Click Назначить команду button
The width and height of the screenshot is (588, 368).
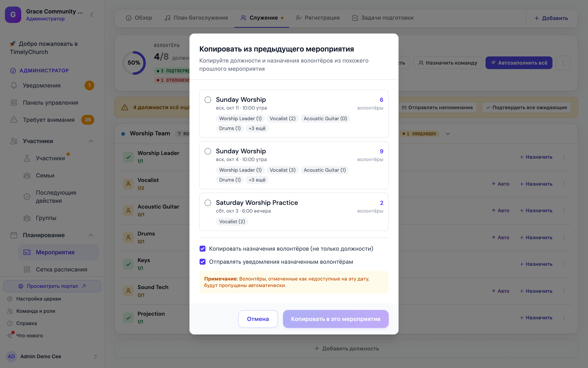click(448, 63)
